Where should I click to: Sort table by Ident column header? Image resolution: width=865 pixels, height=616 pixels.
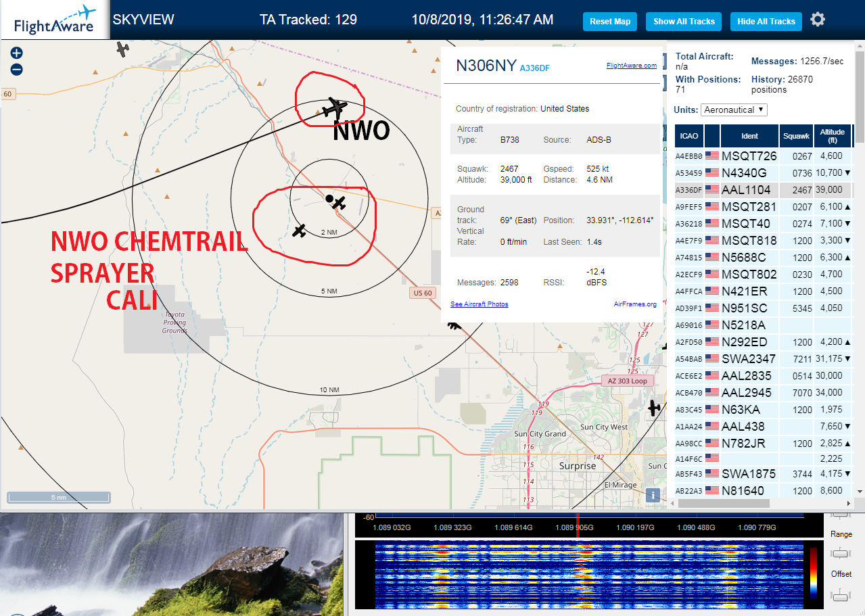(x=749, y=136)
